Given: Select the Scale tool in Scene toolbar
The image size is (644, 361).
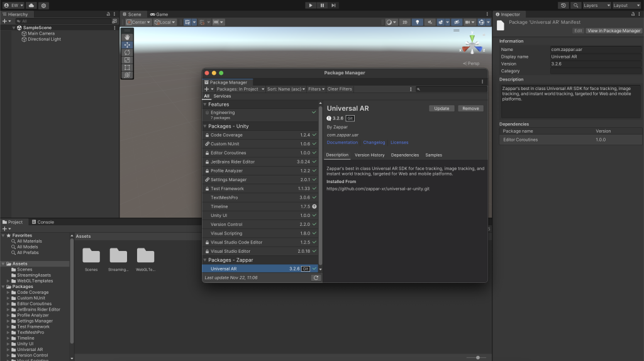Looking at the screenshot, I should click(127, 60).
